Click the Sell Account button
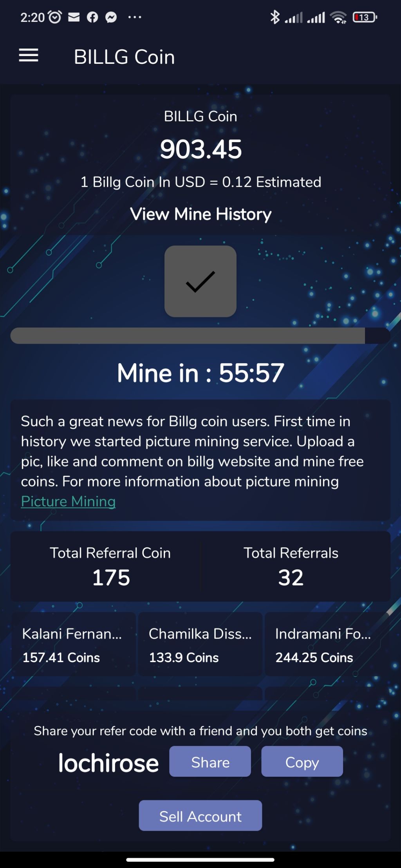The width and height of the screenshot is (401, 868). click(x=200, y=815)
